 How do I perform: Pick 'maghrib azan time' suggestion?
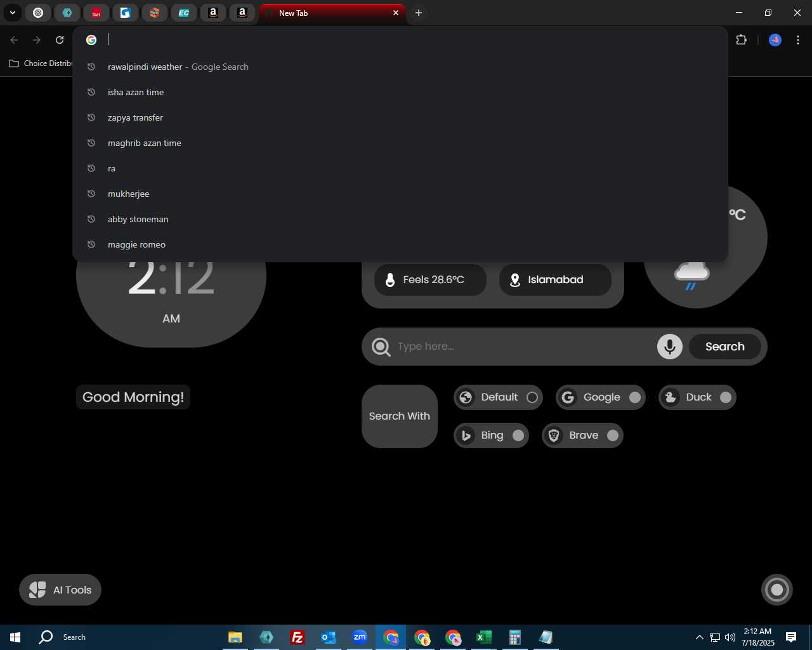400,143
